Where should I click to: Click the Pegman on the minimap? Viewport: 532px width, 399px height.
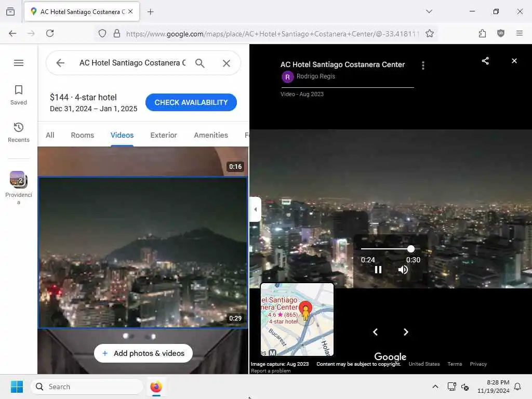coord(305,312)
